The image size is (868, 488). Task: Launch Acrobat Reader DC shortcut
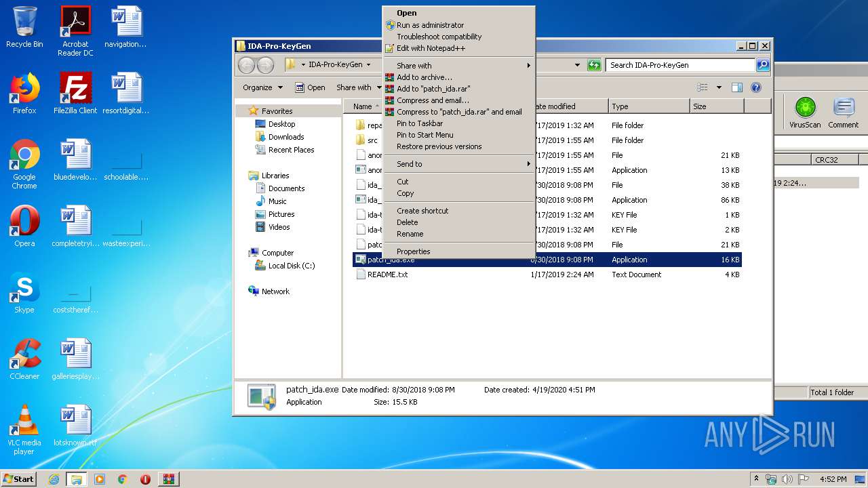75,31
